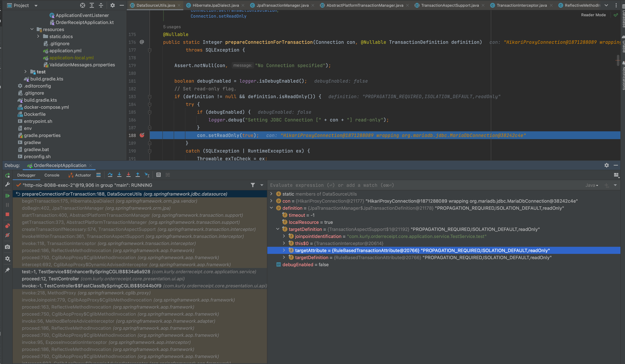The image size is (625, 364).
Task: Toggle breakpoint on line 188
Action: pos(142,135)
